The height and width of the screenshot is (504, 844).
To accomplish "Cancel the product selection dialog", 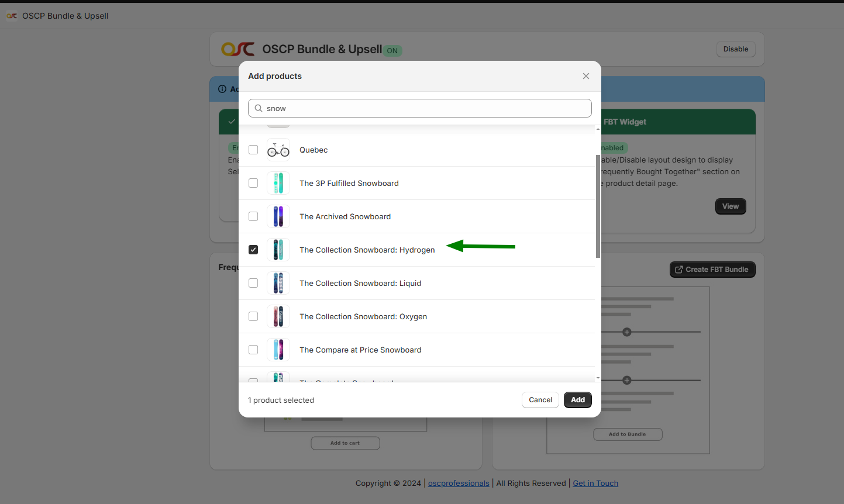I will [x=540, y=400].
